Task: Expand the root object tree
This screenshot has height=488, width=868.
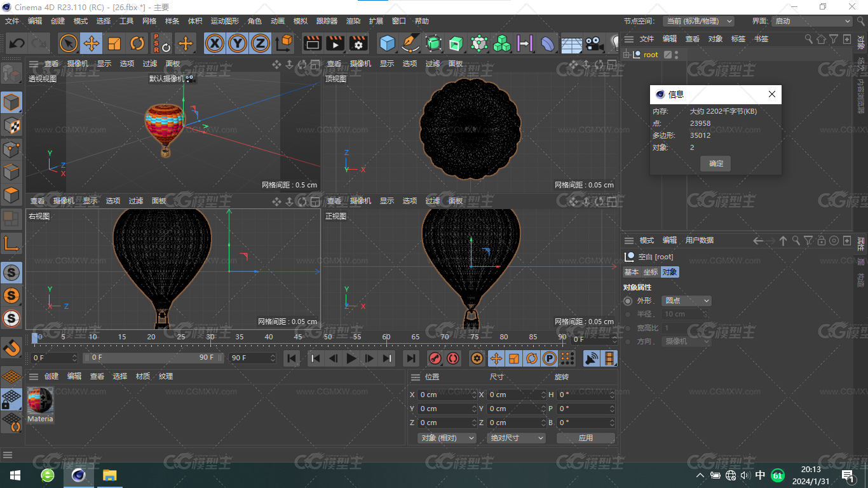Action: tap(627, 55)
